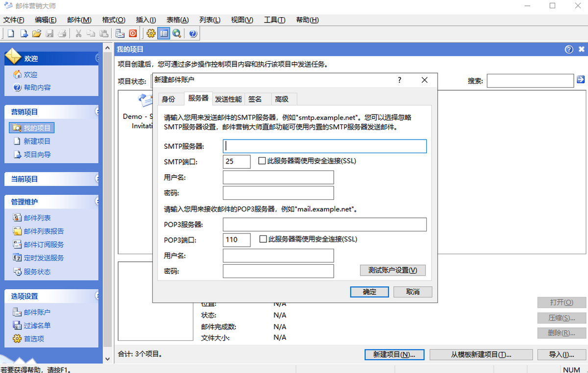This screenshot has height=373, width=588.
Task: Open 邮件列表报告 in the sidebar
Action: pyautogui.click(x=39, y=231)
